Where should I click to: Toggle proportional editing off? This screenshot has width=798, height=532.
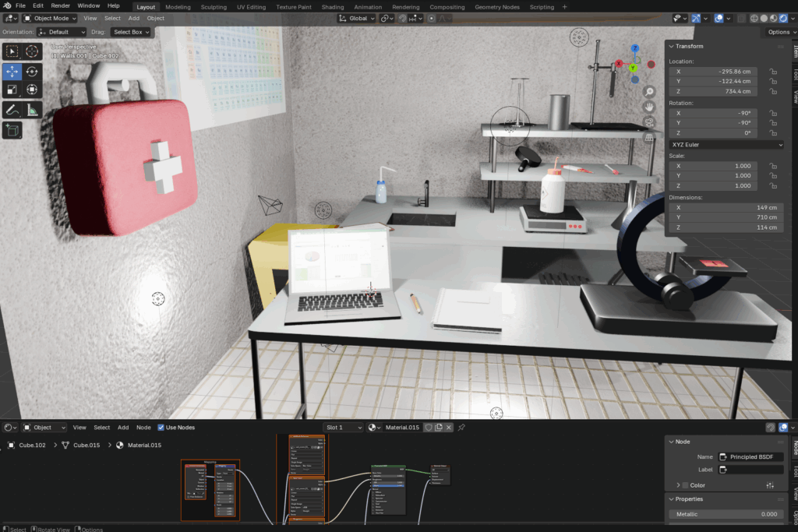pyautogui.click(x=431, y=18)
